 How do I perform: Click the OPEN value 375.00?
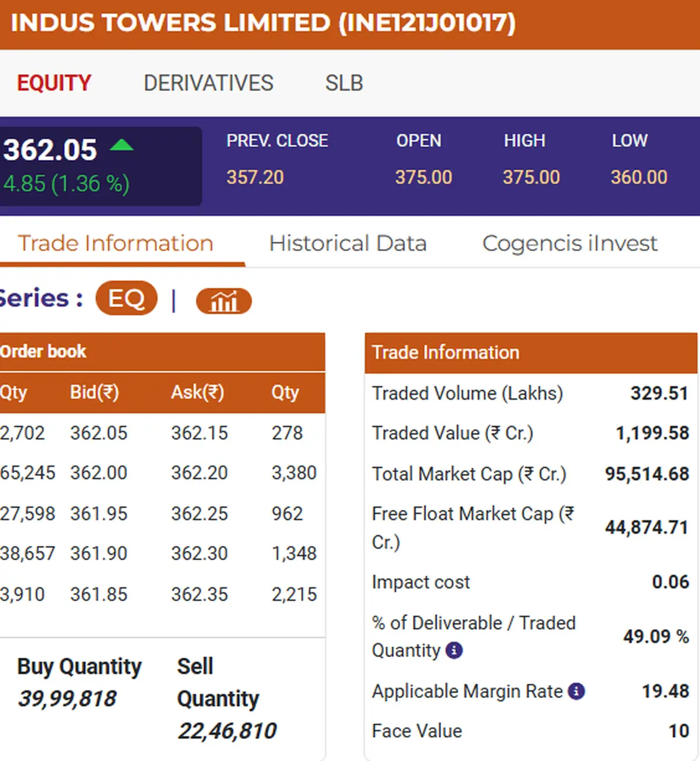[x=423, y=177]
